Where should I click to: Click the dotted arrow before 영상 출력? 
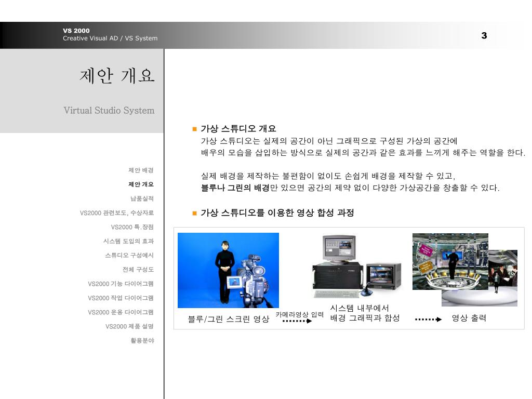pyautogui.click(x=428, y=320)
